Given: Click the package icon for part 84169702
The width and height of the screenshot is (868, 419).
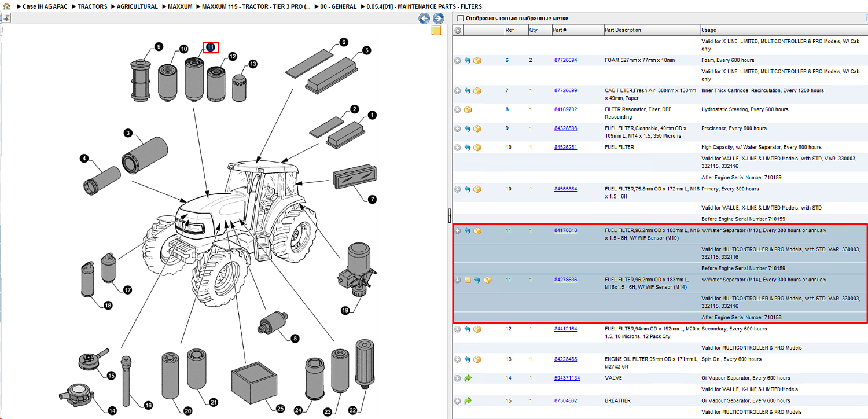Looking at the screenshot, I should click(468, 109).
